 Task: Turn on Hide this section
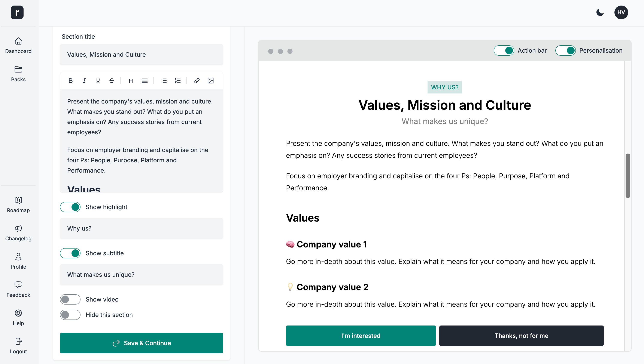(x=70, y=315)
